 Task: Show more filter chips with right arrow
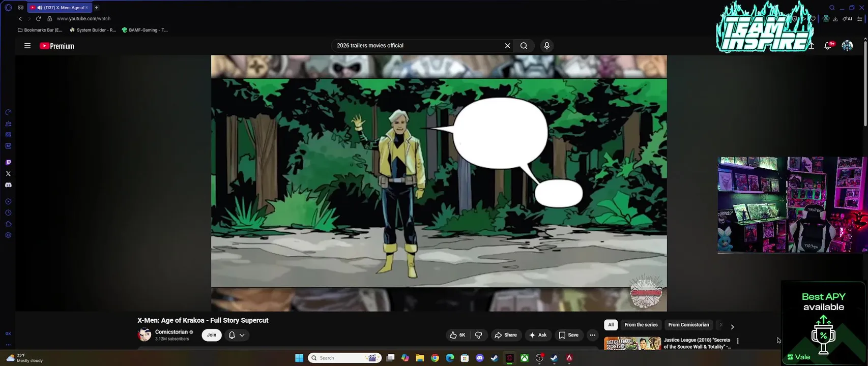[732, 327]
